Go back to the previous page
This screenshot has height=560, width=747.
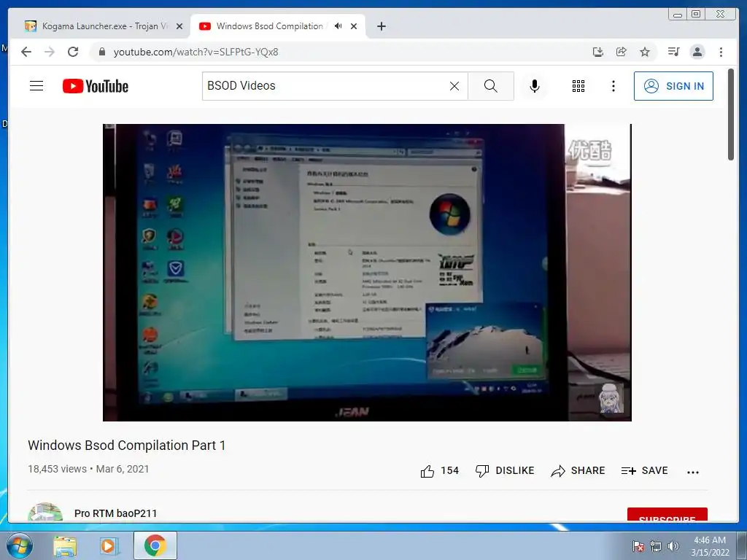coord(26,52)
